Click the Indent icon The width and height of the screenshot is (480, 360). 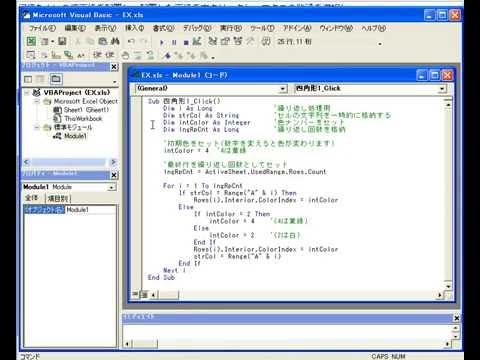(x=97, y=55)
